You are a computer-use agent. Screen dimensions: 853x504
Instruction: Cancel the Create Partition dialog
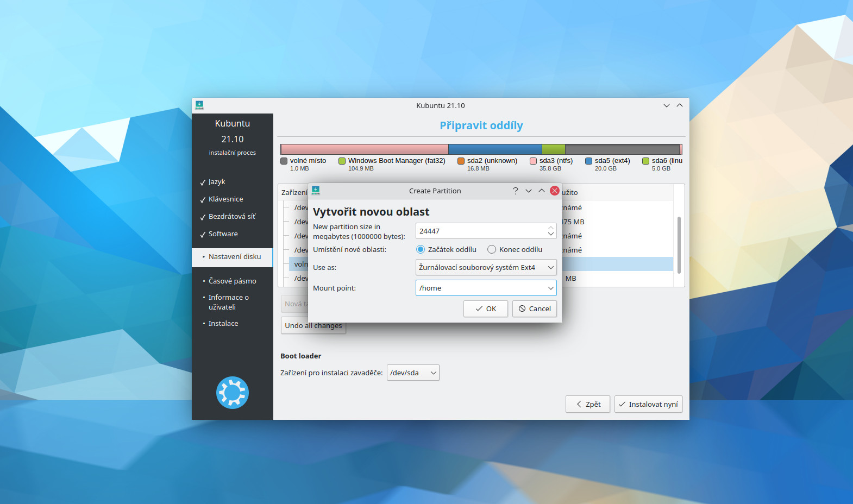click(x=535, y=308)
